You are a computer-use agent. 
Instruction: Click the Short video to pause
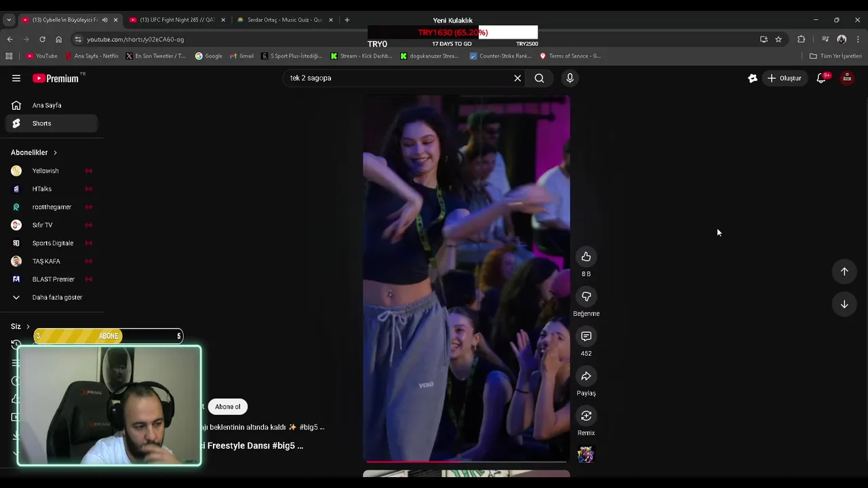[x=466, y=278]
